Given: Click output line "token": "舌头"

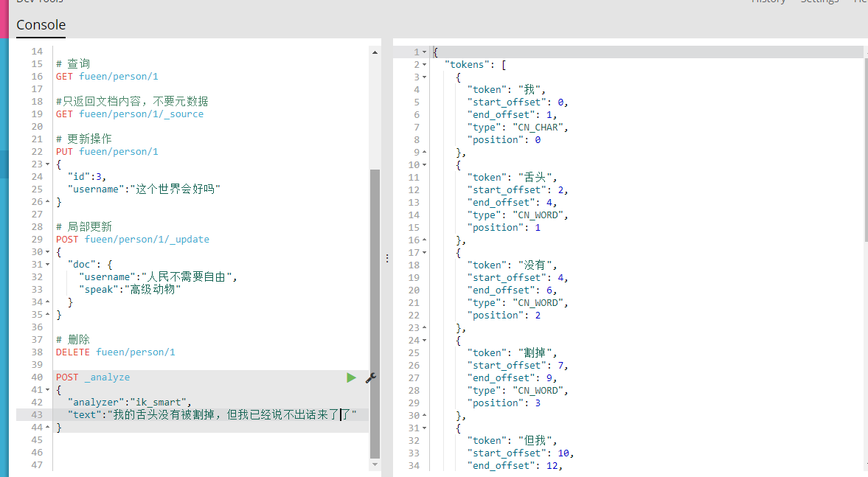Looking at the screenshot, I should click(512, 177).
